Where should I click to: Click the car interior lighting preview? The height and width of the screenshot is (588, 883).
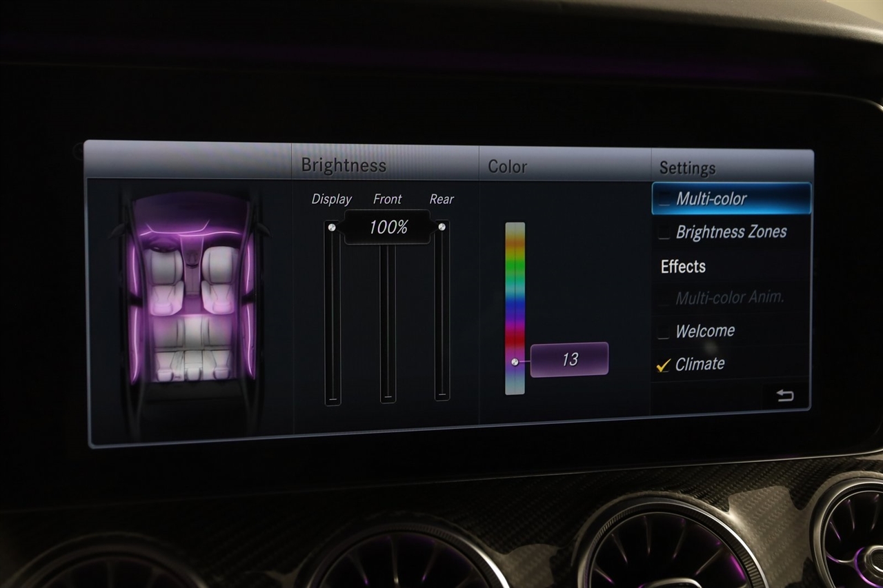[192, 290]
